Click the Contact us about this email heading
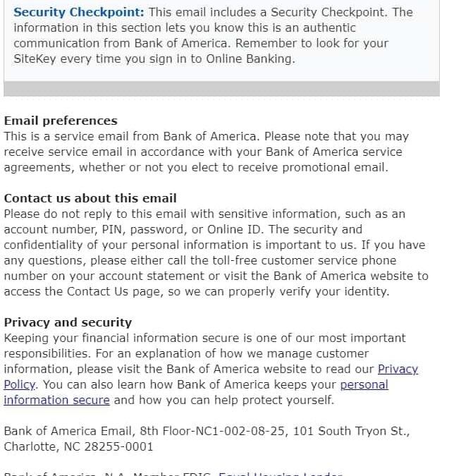 90,198
